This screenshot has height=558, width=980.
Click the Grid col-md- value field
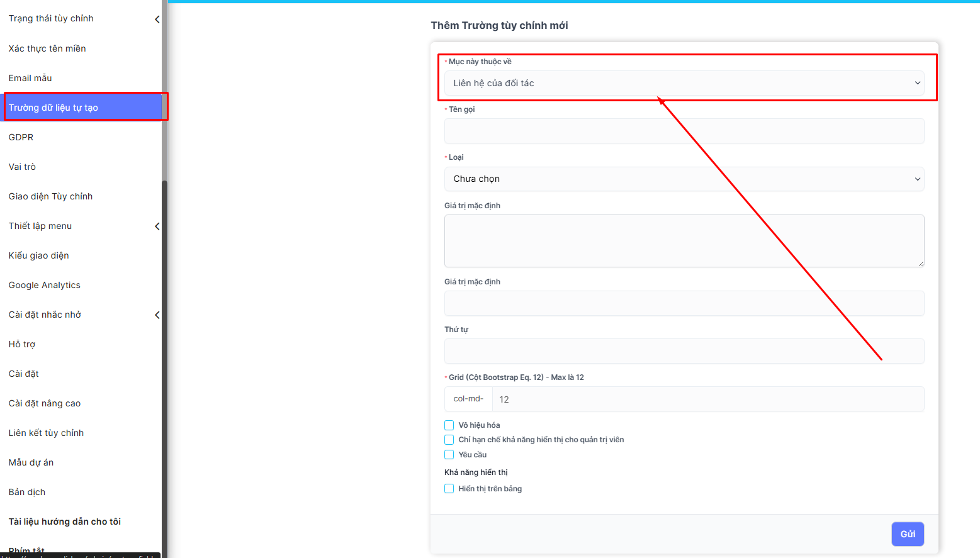point(707,399)
